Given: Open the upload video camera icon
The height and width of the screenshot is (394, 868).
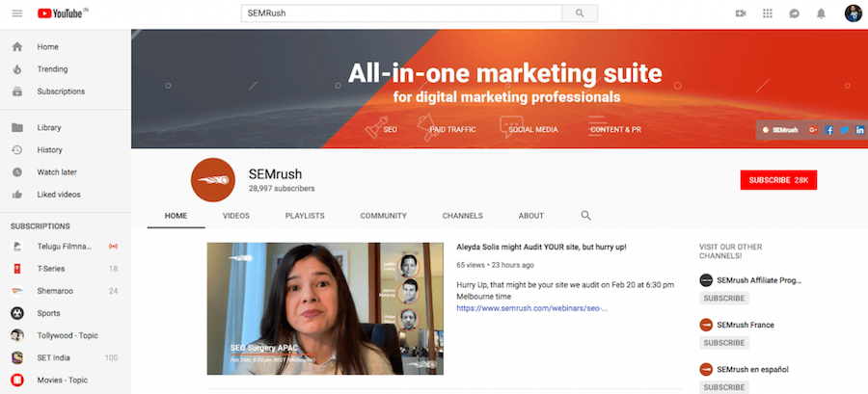Looking at the screenshot, I should point(740,13).
